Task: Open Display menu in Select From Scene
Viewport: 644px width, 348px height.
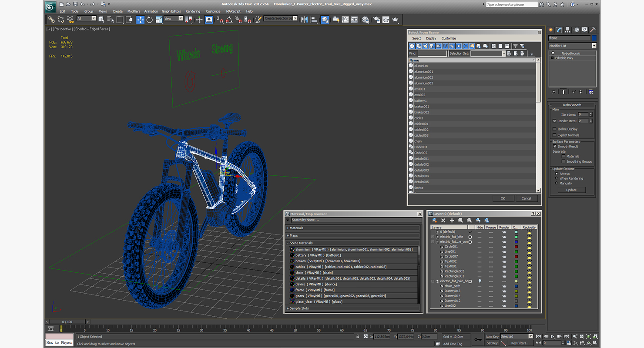Action: coord(431,38)
